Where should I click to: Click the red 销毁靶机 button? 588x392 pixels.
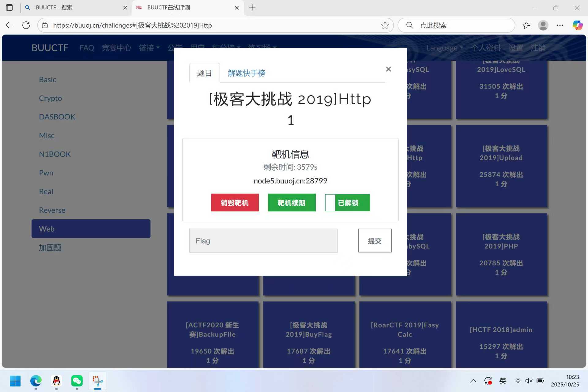pyautogui.click(x=235, y=203)
